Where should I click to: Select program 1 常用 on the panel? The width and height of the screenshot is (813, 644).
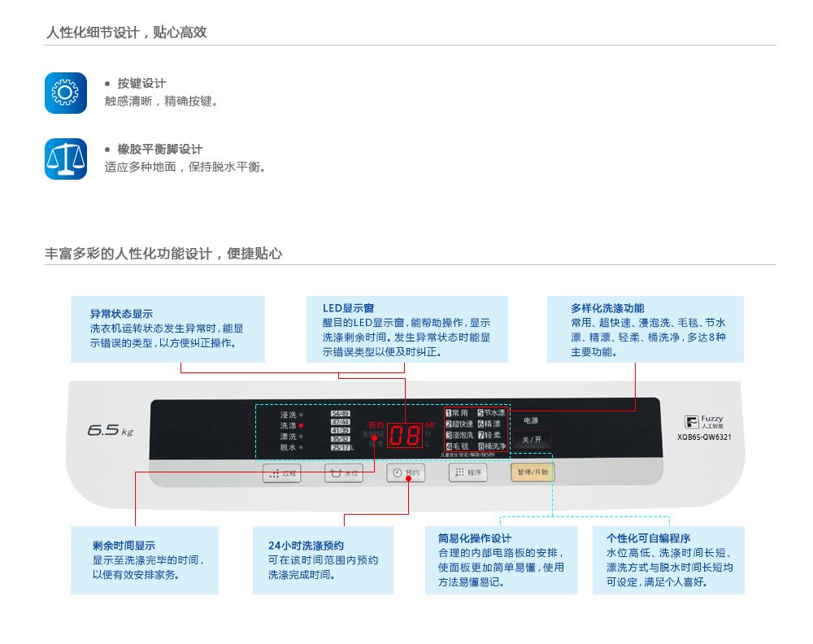coord(458,413)
